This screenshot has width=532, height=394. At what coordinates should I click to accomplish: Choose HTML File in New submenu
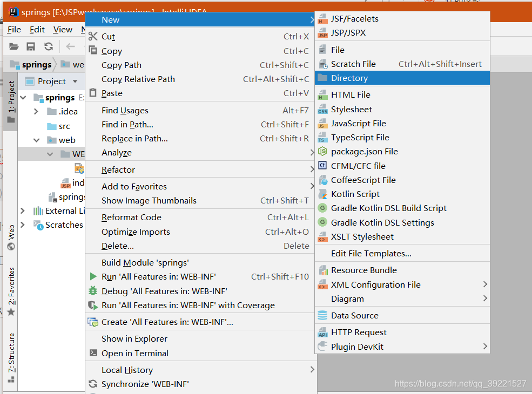coord(402,94)
